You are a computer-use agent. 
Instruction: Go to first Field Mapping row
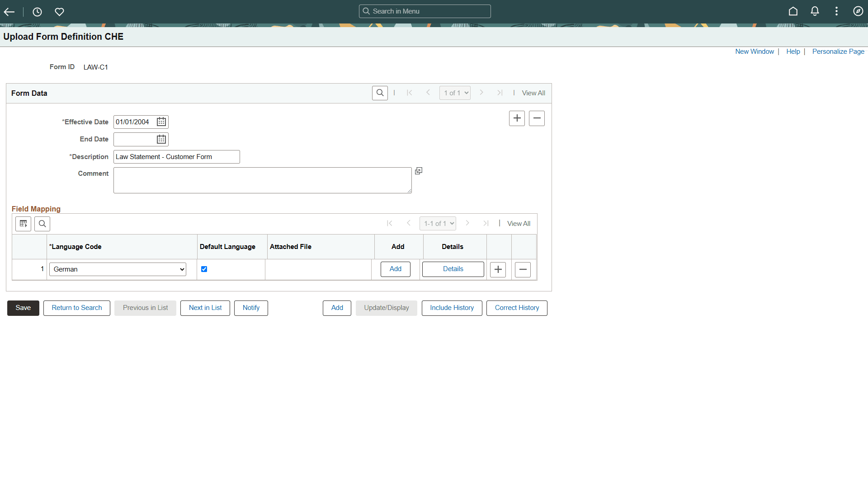[390, 223]
